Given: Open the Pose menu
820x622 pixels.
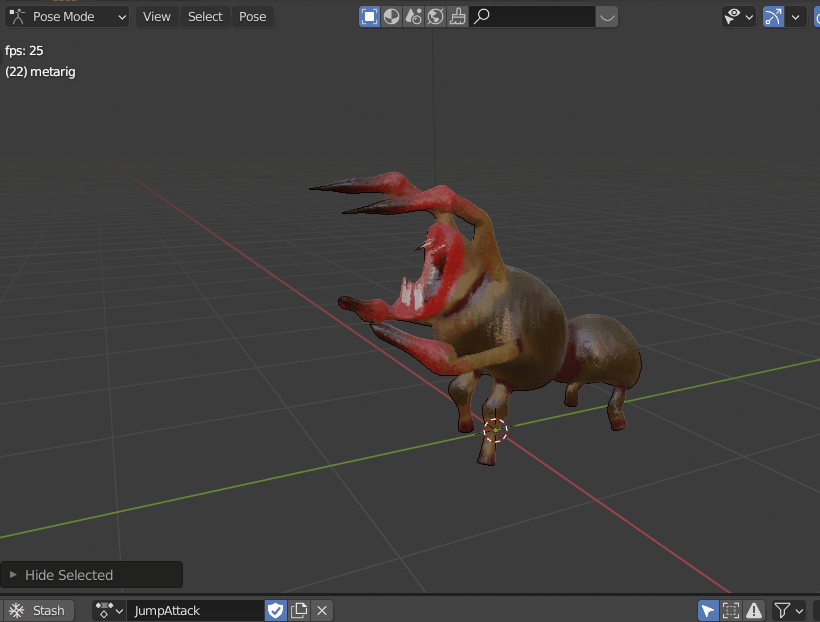Looking at the screenshot, I should [x=253, y=16].
